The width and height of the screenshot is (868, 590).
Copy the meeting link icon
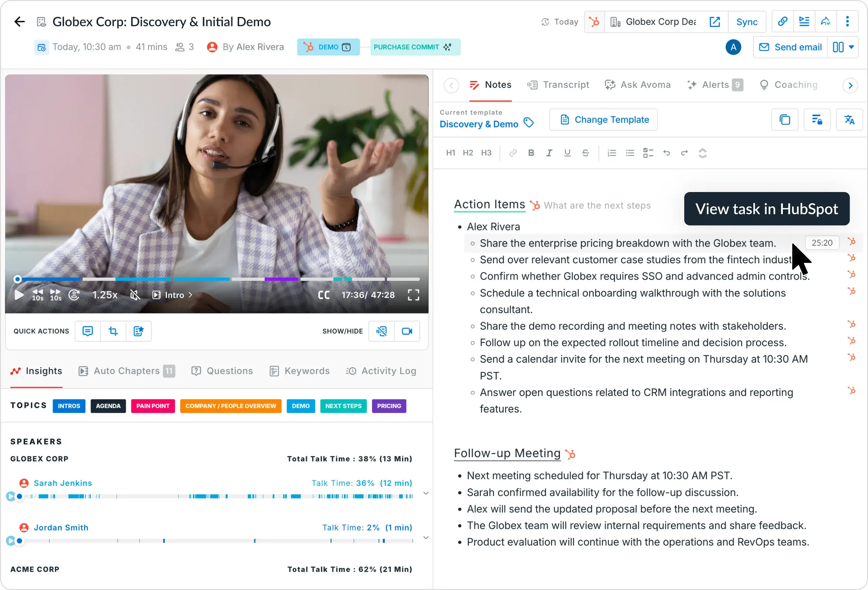(783, 22)
